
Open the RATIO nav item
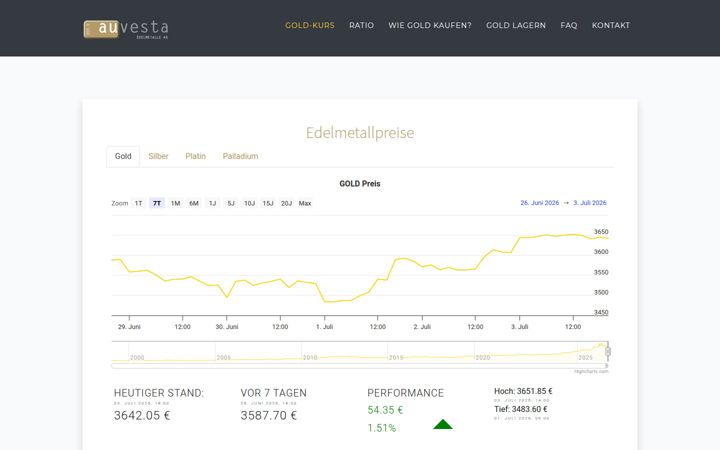tap(361, 25)
